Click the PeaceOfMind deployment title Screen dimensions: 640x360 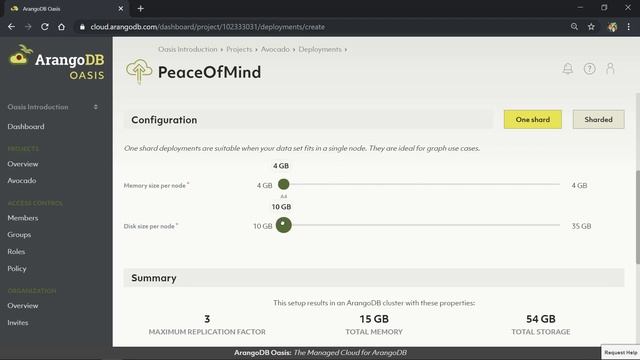pyautogui.click(x=209, y=72)
